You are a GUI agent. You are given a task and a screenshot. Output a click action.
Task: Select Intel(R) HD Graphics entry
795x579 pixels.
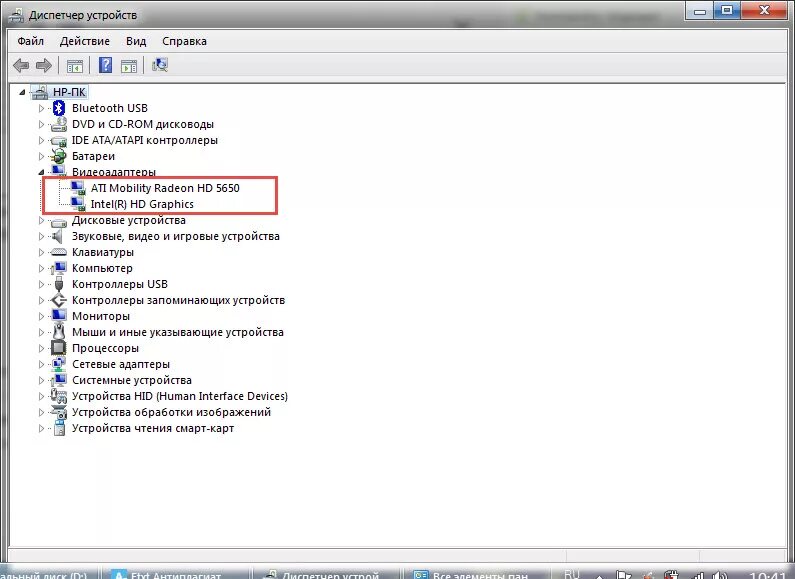[142, 204]
